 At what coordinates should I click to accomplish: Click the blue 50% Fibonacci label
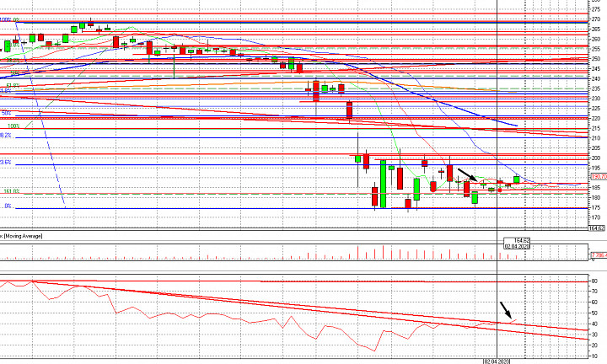[x=6, y=114]
